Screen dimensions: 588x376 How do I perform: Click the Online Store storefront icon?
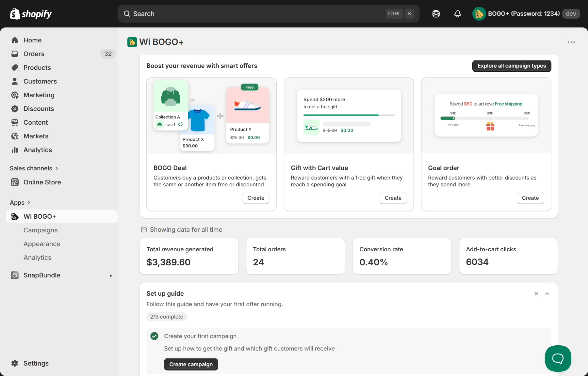(15, 182)
